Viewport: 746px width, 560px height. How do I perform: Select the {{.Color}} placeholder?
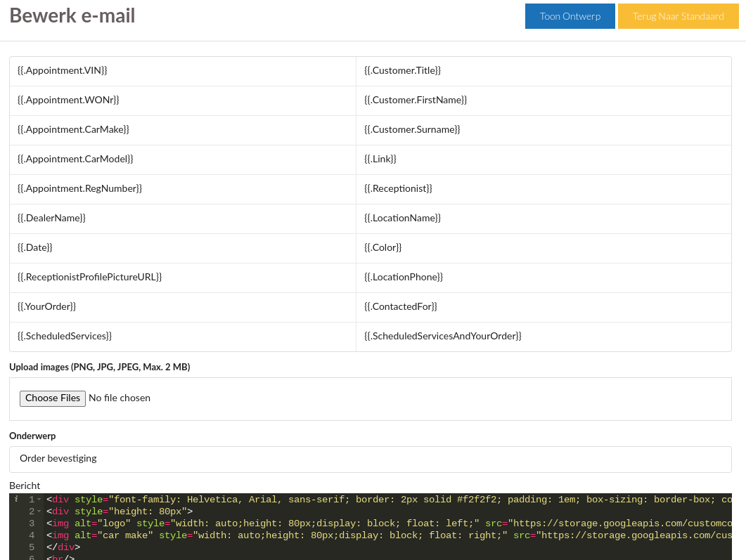point(383,247)
